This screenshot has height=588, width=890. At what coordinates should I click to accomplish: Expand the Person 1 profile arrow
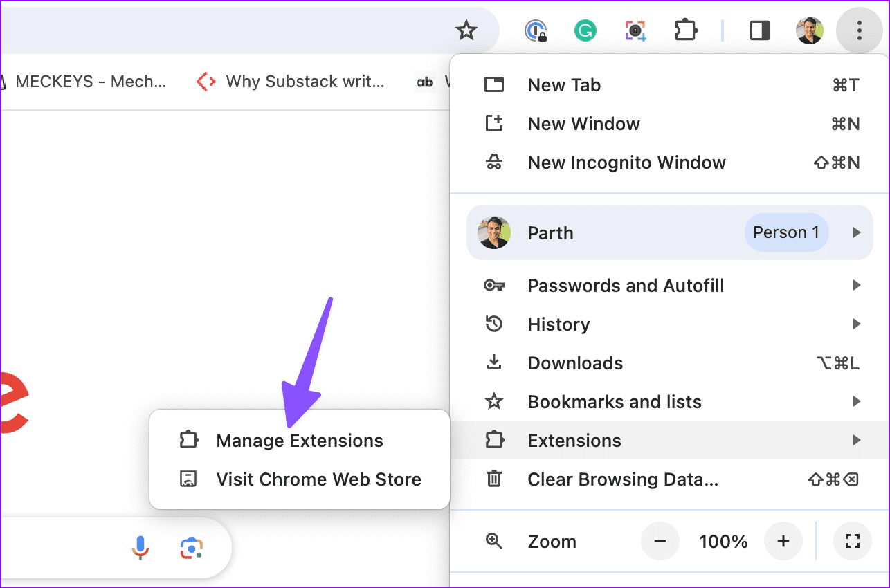(858, 232)
